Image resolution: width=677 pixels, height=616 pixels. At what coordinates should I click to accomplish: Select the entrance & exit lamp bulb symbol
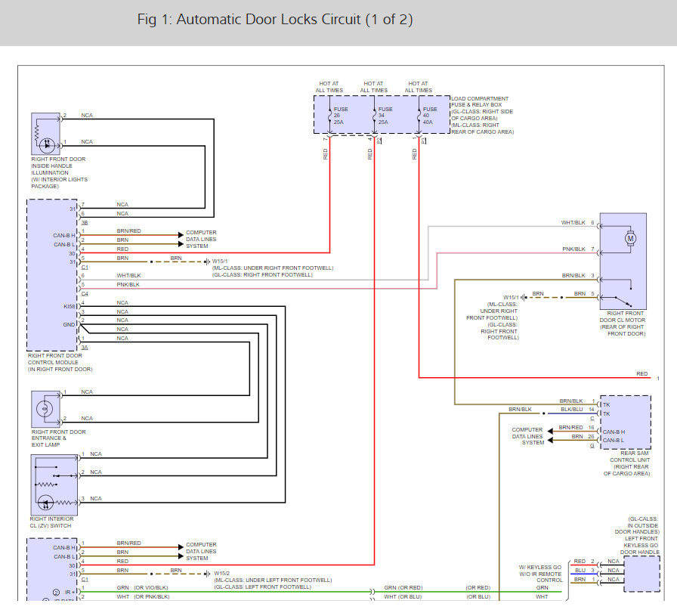[x=44, y=409]
